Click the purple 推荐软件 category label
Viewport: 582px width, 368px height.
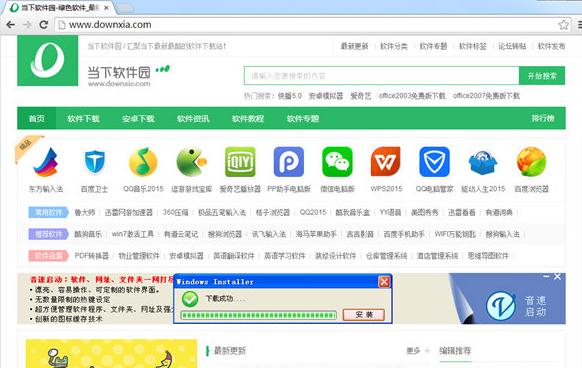tap(49, 234)
